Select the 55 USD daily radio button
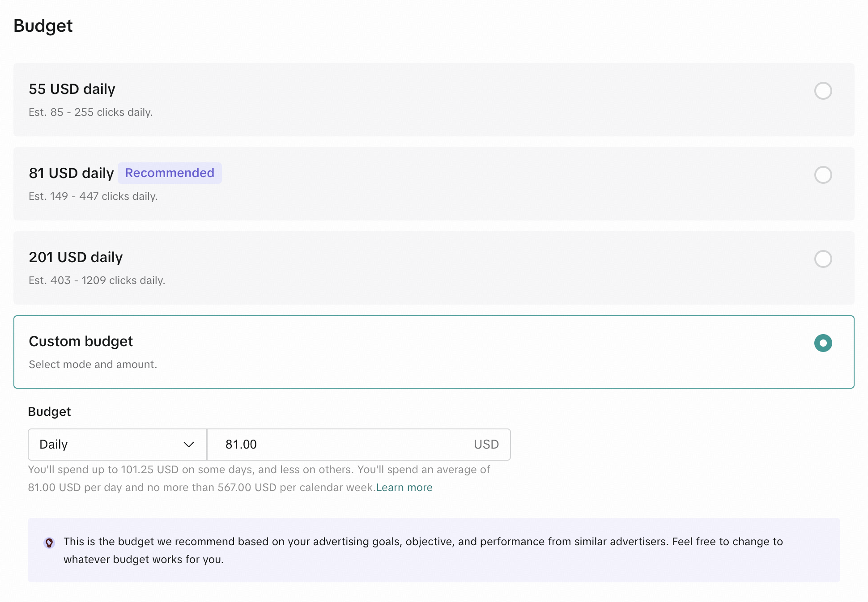The image size is (868, 602). coord(822,91)
